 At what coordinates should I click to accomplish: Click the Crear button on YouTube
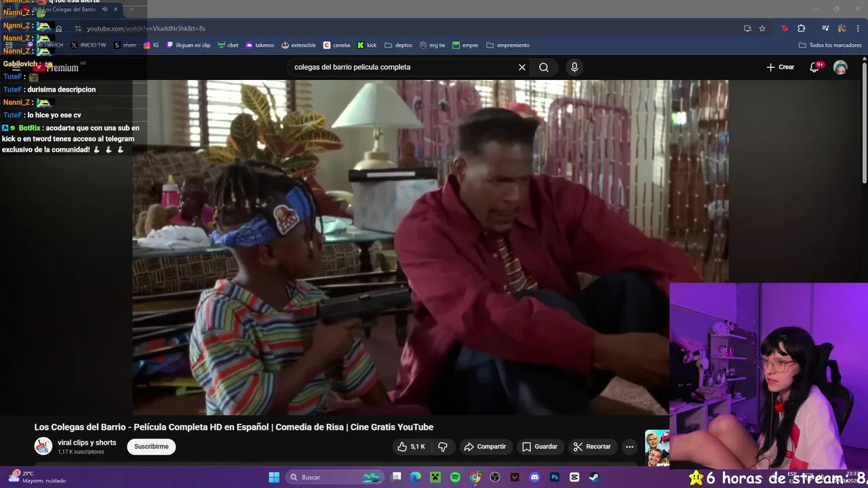[x=780, y=67]
